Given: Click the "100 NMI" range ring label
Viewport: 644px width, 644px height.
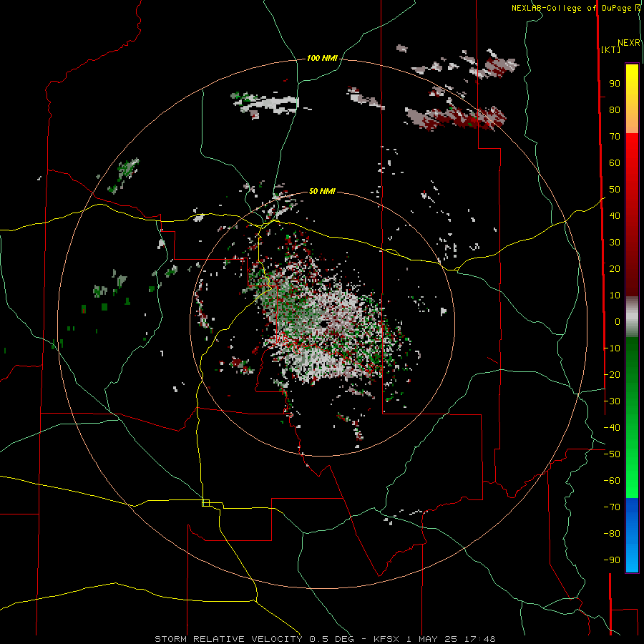Looking at the screenshot, I should 322,59.
